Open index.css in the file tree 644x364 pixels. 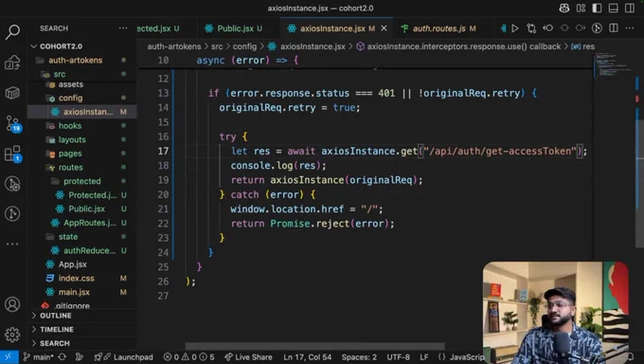click(x=82, y=278)
